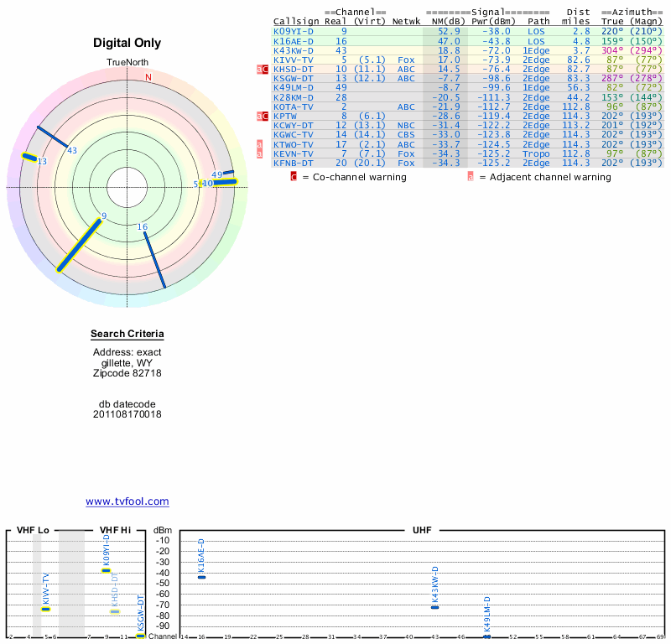Select the K16AE-D marker in the UHF spectrum chart
Viewport: 671px width, 644px height.
click(201, 577)
